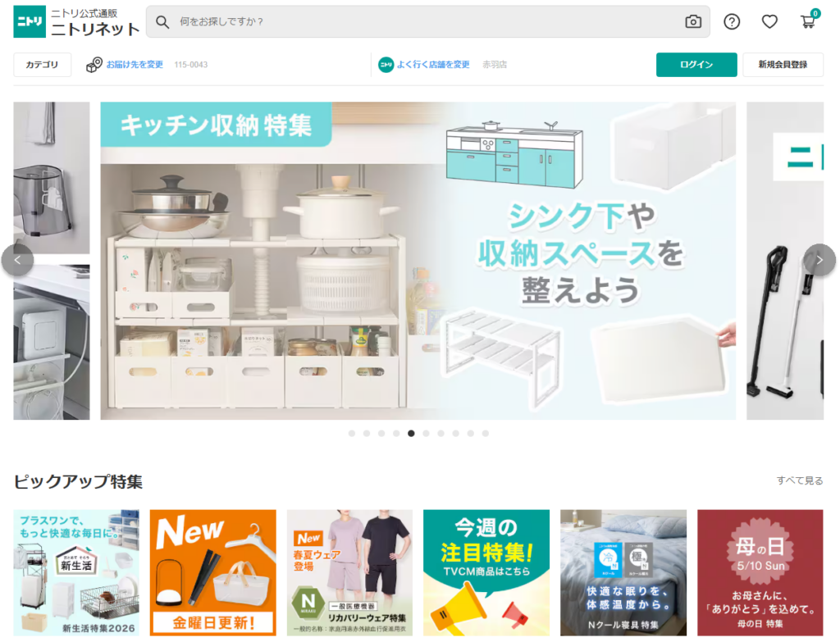Open the help question mark icon

coord(732,21)
